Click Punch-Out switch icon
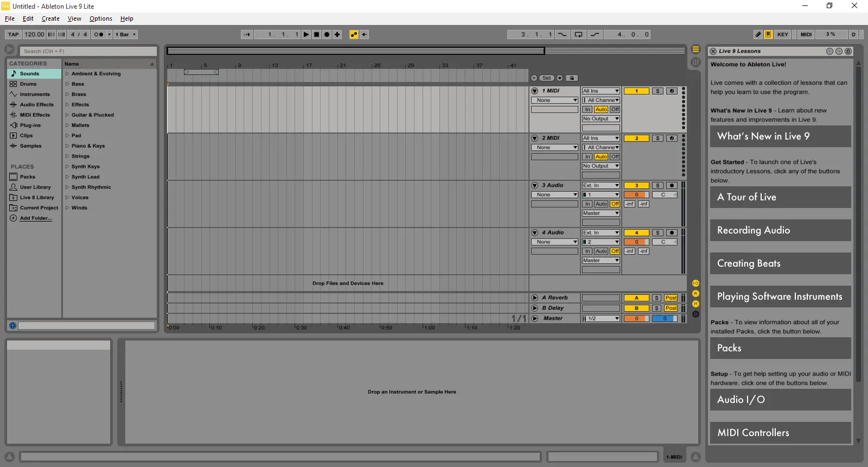Image resolution: width=868 pixels, height=467 pixels. pos(595,34)
